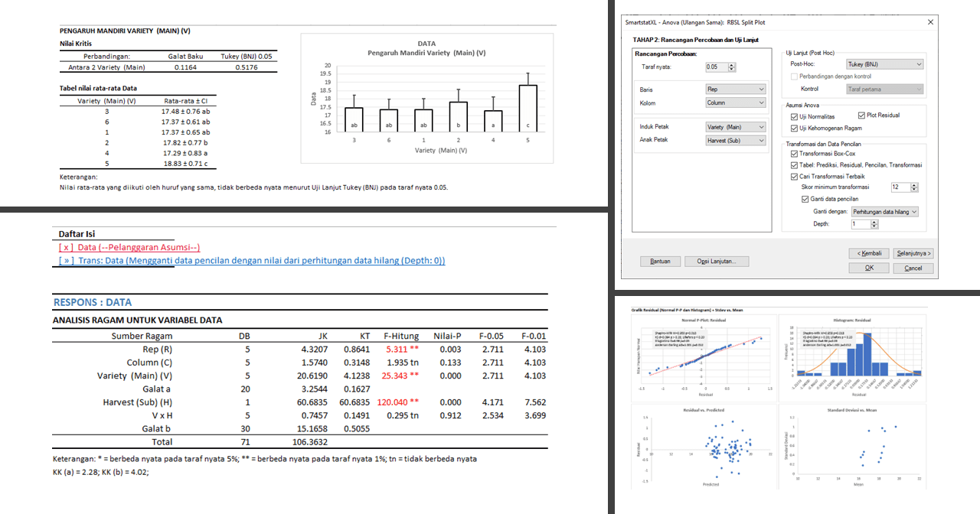Click the Bantuan help button
The image size is (980, 514).
click(659, 261)
